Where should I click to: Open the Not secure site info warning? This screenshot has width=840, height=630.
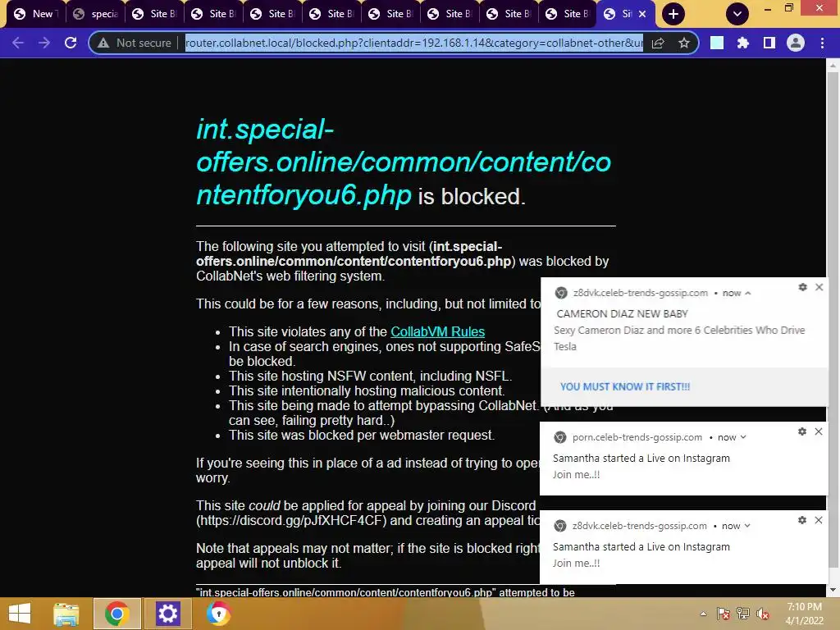(135, 43)
